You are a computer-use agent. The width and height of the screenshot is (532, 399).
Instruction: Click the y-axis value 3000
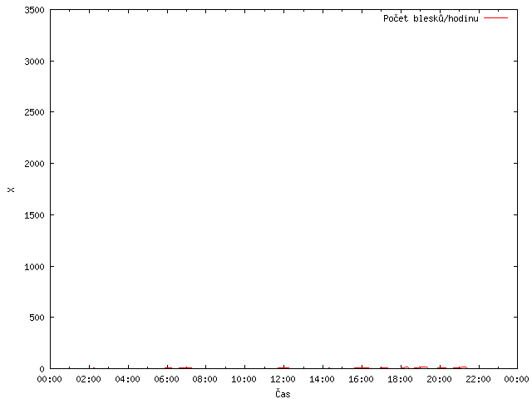coord(35,62)
